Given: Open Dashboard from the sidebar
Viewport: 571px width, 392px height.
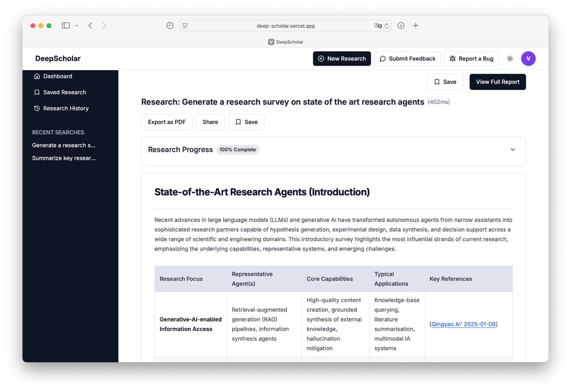Looking at the screenshot, I should tap(58, 76).
